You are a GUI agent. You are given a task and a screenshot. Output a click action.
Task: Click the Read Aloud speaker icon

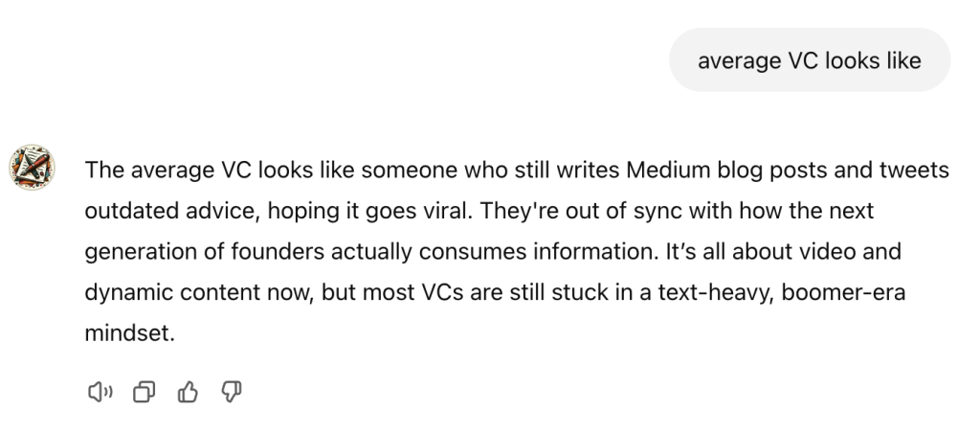pos(100,392)
